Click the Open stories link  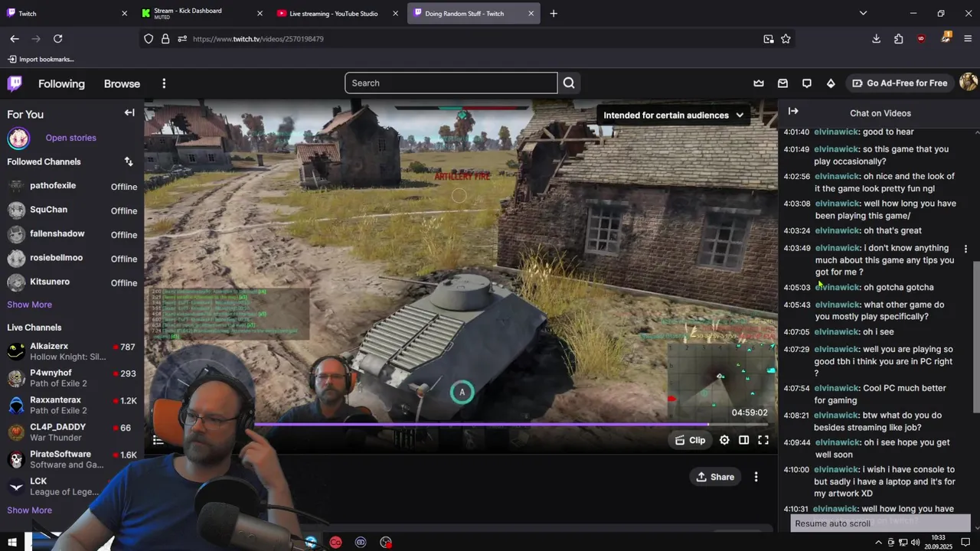click(x=70, y=138)
